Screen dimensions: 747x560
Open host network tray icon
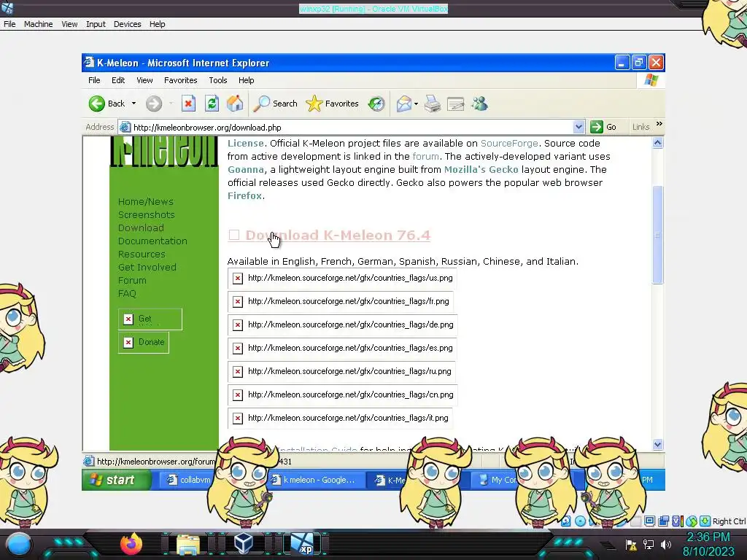tap(649, 544)
